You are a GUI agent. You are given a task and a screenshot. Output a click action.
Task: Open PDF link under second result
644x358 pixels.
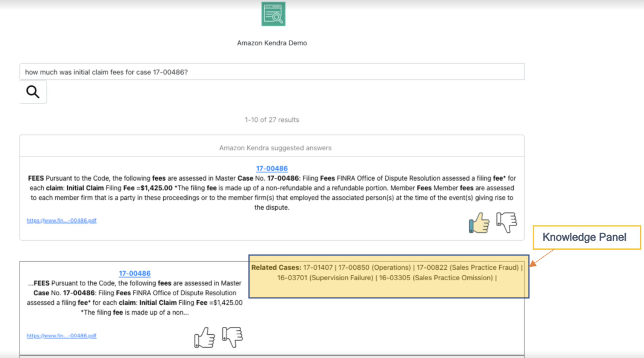point(62,336)
